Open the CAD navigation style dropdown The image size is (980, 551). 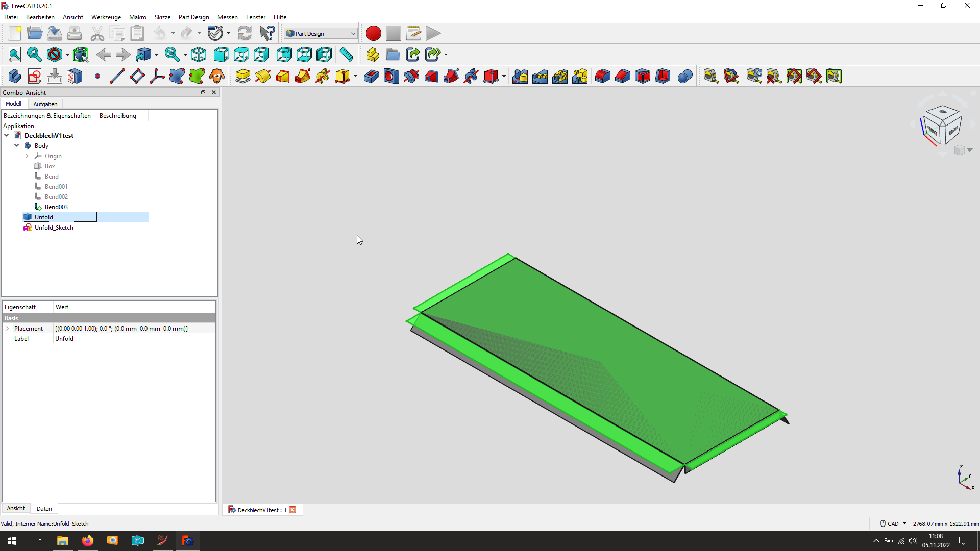coord(892,523)
